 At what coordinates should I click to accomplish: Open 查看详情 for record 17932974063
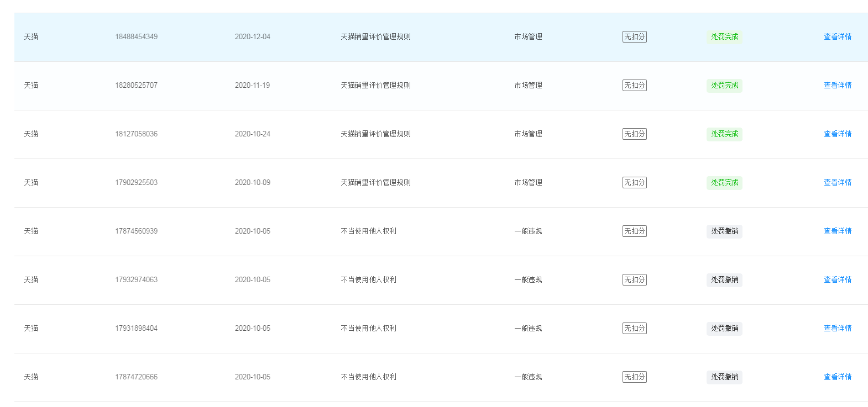tap(837, 280)
